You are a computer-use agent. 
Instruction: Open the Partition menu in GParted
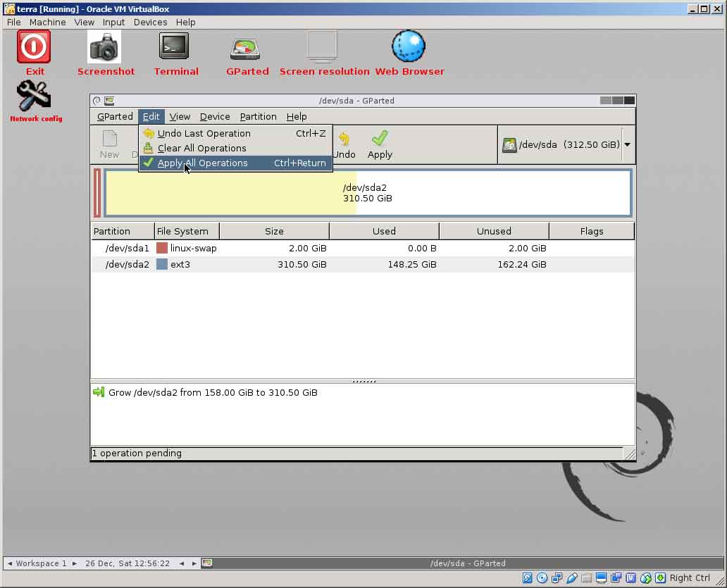258,117
